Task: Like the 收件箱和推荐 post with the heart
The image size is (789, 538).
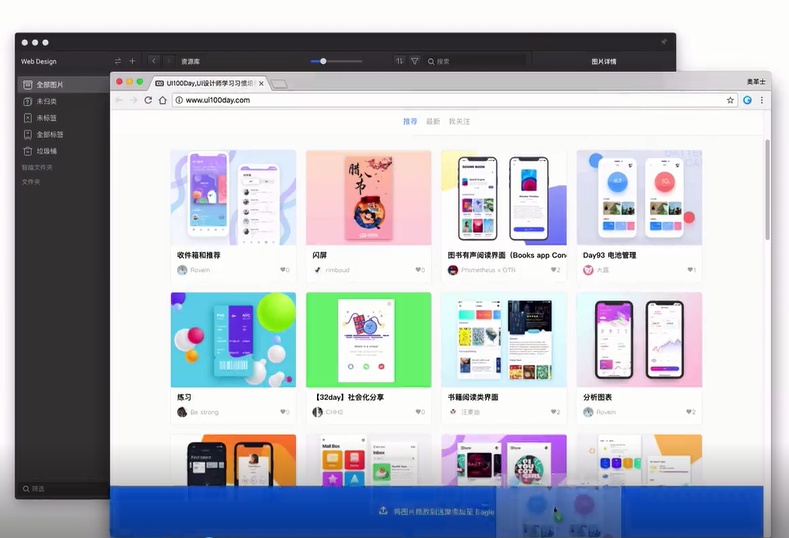Action: pyautogui.click(x=283, y=270)
